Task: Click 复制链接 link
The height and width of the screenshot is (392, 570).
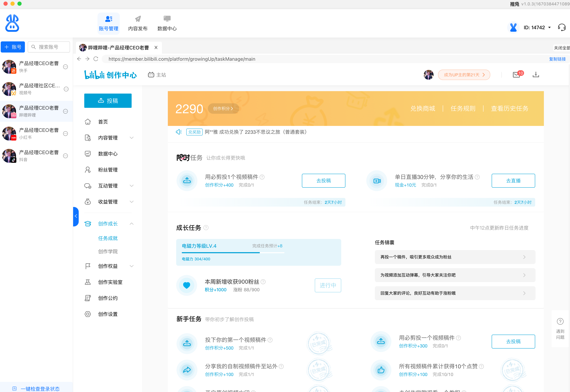Action: (557, 59)
